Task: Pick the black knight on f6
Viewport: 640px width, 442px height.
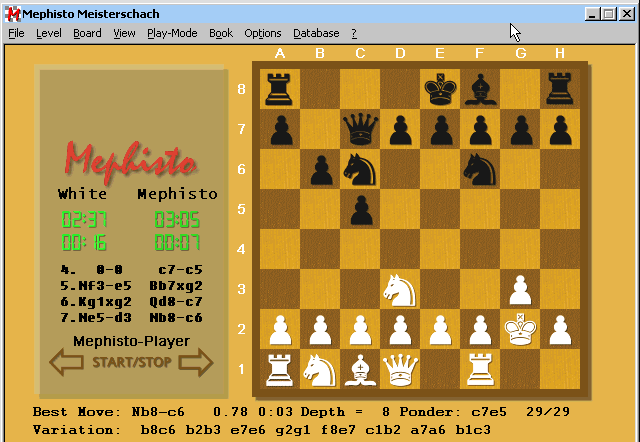Action: pyautogui.click(x=479, y=169)
